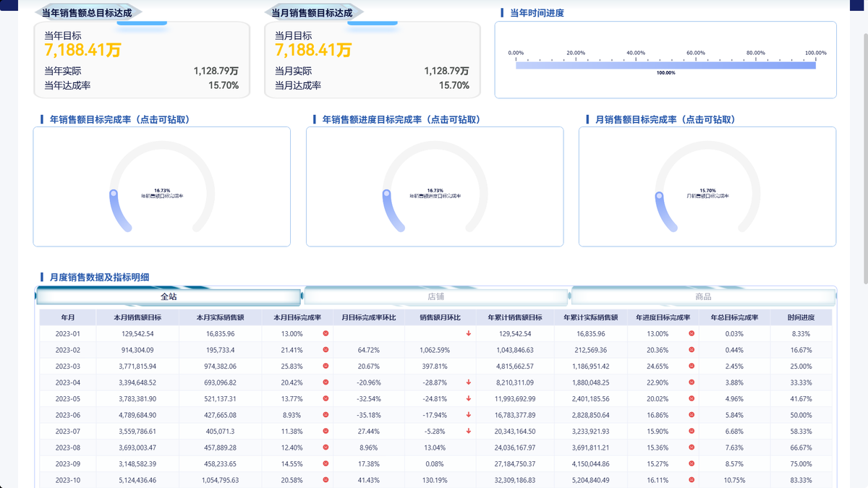Click red status icon beside 15.36%

coord(692,448)
